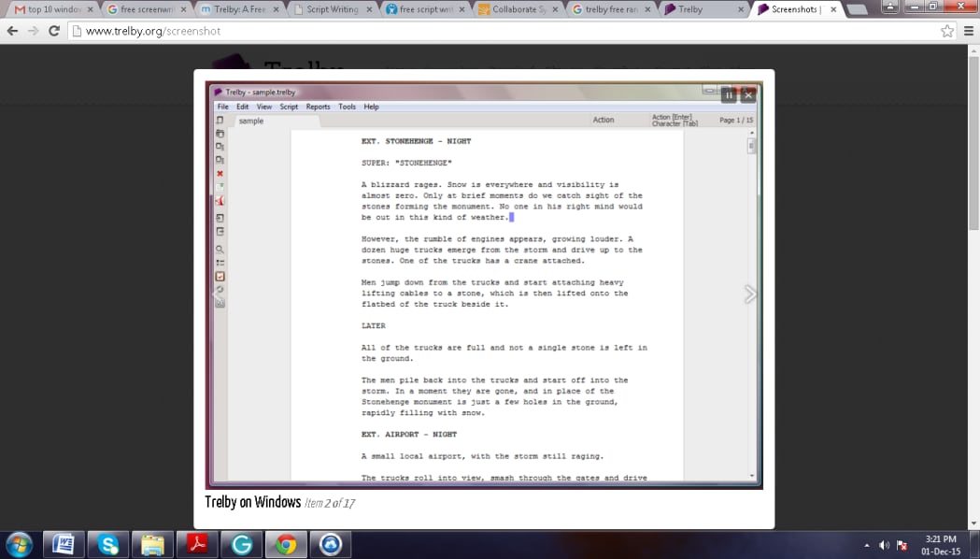Open the View menu in Trelby
Viewport: 980px width, 559px height.
(264, 107)
